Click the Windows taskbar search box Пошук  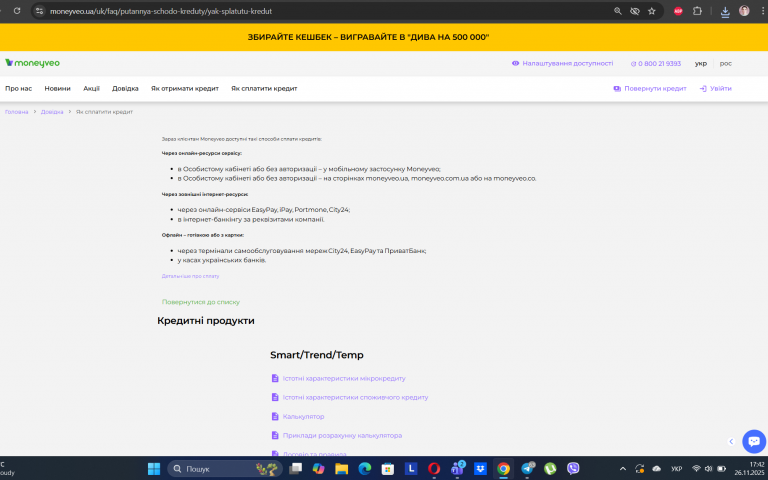pos(225,469)
